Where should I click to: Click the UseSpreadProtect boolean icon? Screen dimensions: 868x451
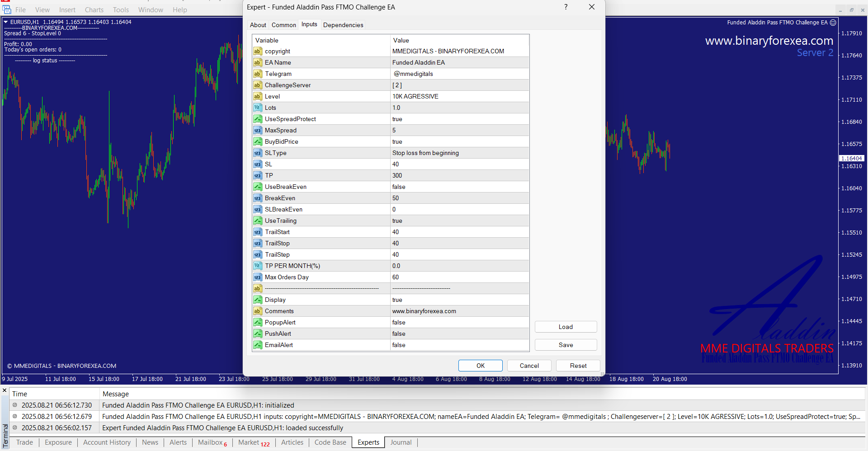[258, 119]
